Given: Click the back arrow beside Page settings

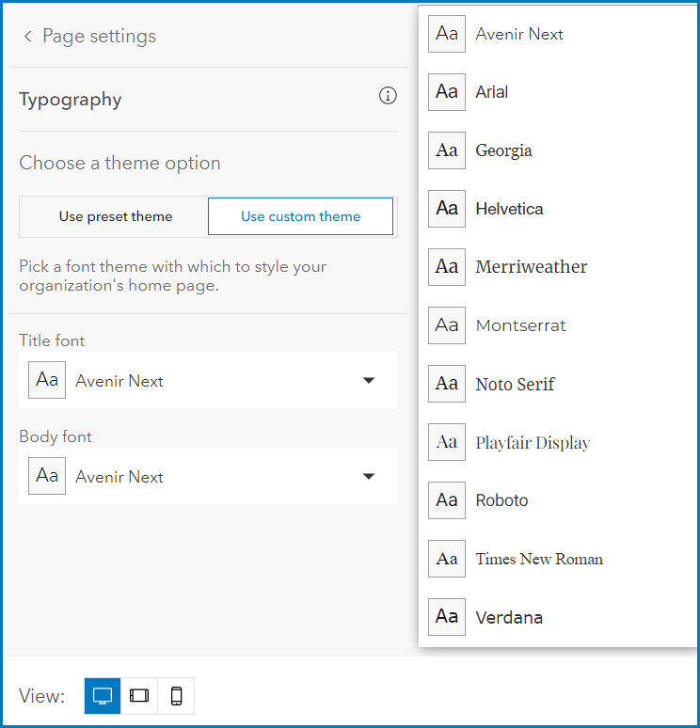Looking at the screenshot, I should [x=27, y=37].
